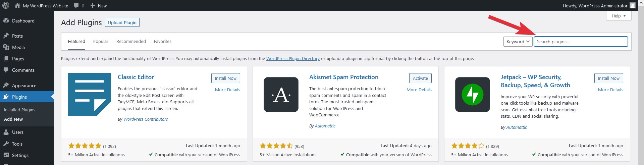Click the My WordPress Website site name

tap(45, 6)
